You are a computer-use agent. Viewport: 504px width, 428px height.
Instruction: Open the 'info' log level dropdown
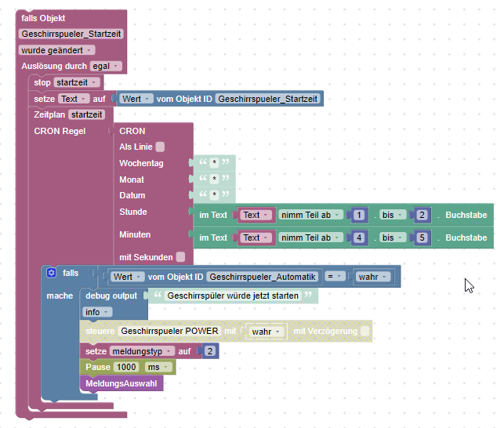97,312
